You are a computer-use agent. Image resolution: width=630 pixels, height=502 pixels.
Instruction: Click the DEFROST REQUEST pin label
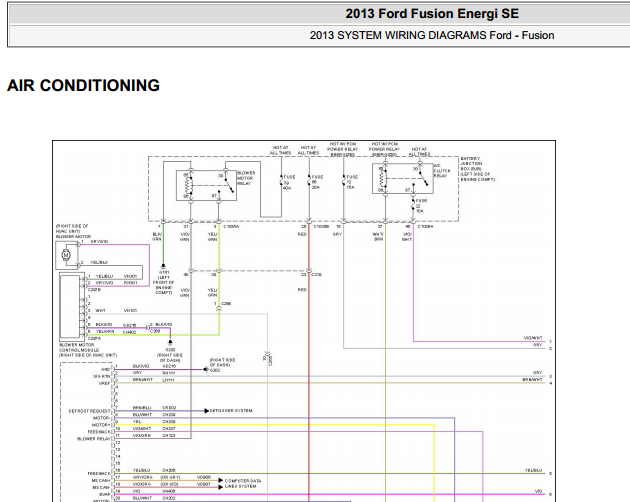(90, 411)
